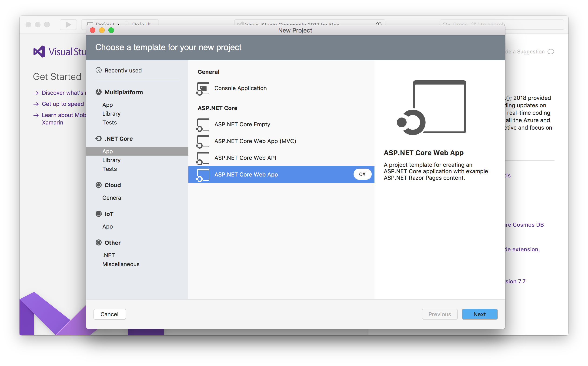Click the .NET Core section icon
588x366 pixels.
(97, 138)
